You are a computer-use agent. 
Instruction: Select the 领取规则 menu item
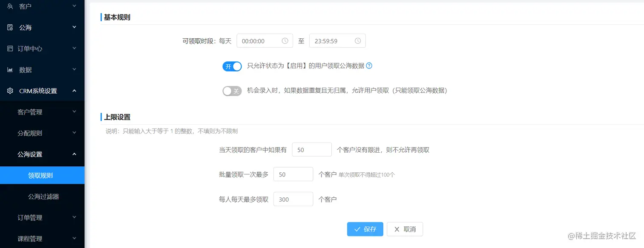[42, 175]
